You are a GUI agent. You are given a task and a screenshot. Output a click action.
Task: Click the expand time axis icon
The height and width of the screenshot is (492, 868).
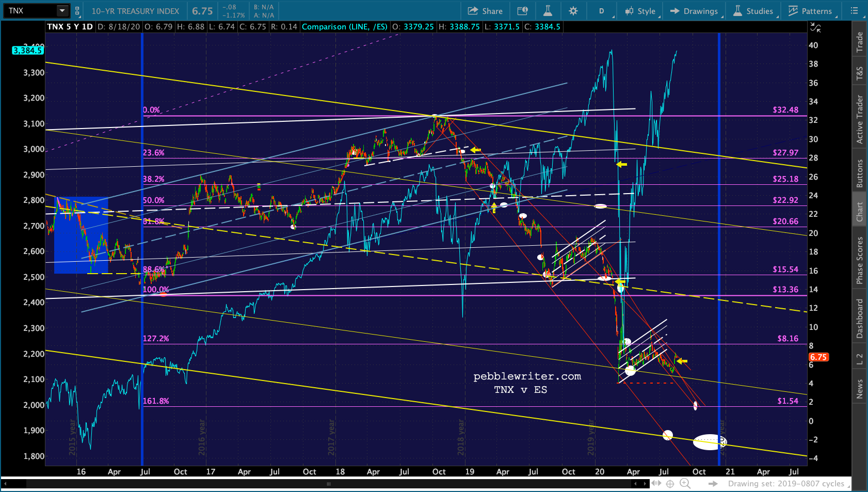pyautogui.click(x=656, y=484)
